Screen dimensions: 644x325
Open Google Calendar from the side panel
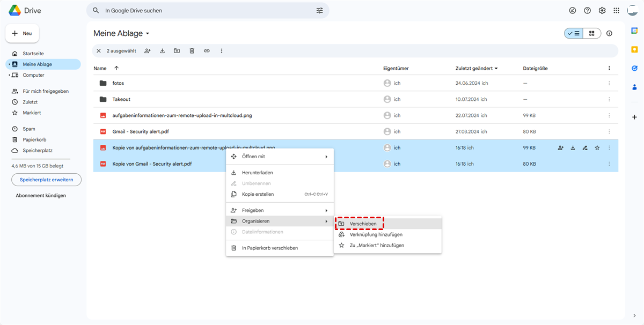tap(634, 31)
